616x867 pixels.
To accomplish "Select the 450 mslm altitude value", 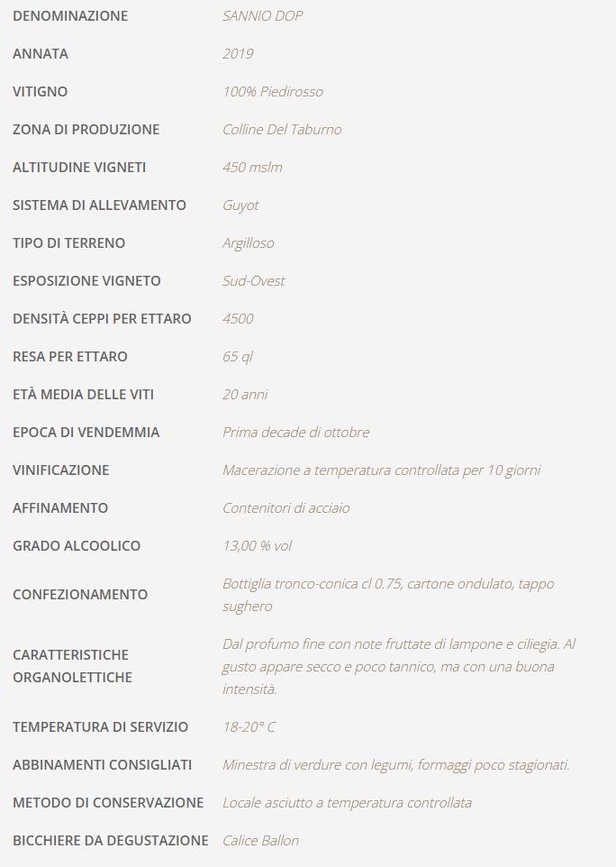I will pyautogui.click(x=252, y=167).
